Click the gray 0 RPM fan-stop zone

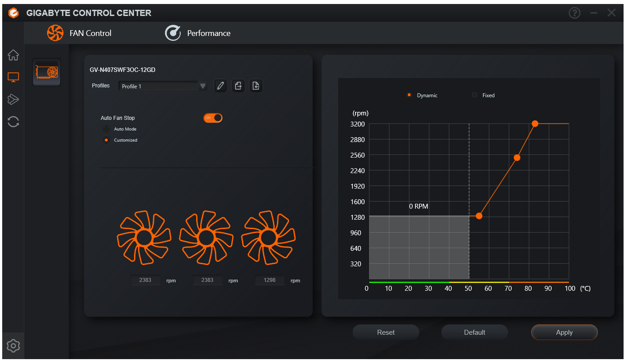coord(419,247)
